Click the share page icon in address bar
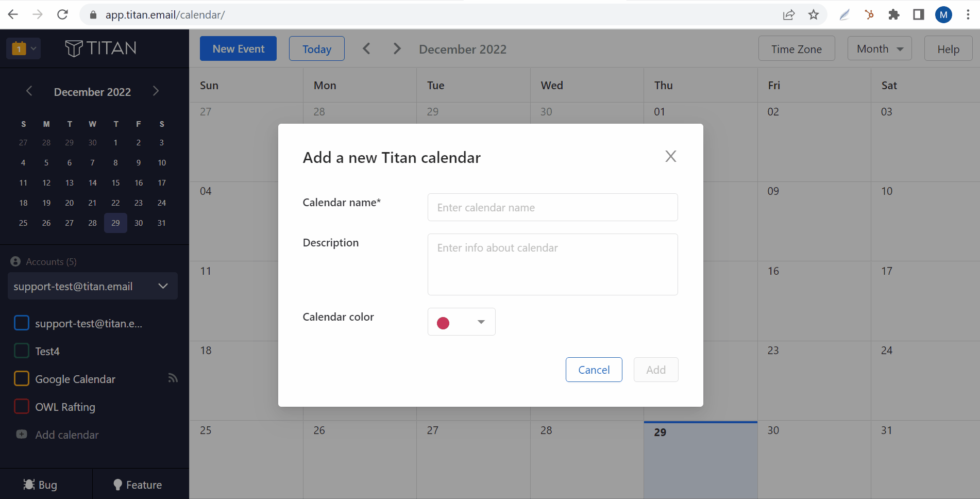 [789, 14]
